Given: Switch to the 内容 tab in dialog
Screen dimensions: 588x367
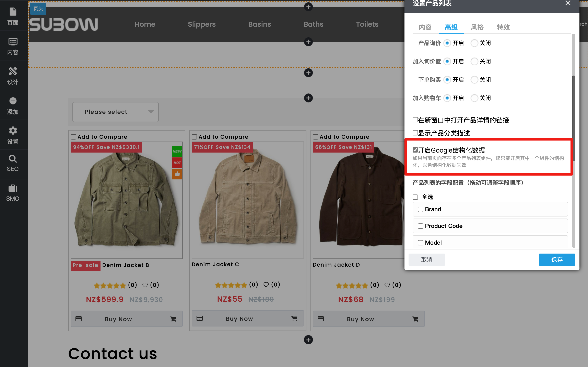Looking at the screenshot, I should [425, 27].
